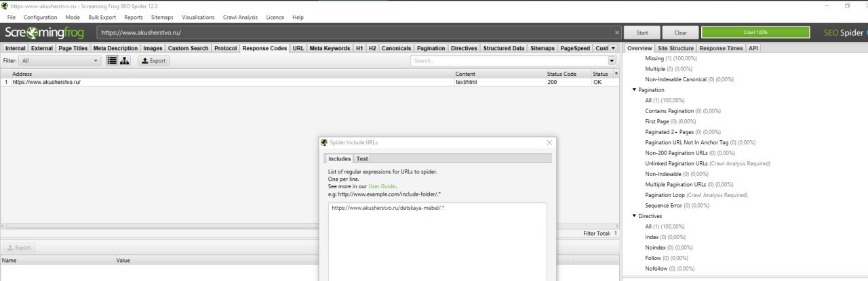Open the Filter dropdown set to All
868x281 pixels.
coord(60,60)
